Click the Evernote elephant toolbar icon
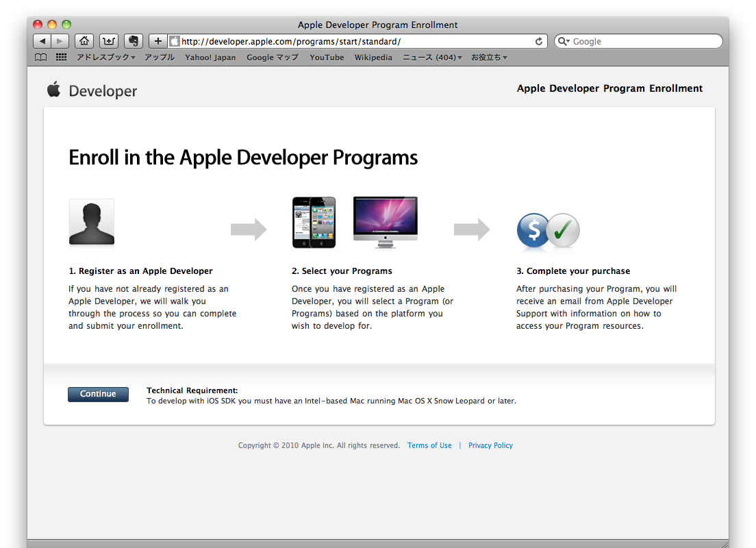Image resolution: width=756 pixels, height=548 pixels. pyautogui.click(x=134, y=41)
